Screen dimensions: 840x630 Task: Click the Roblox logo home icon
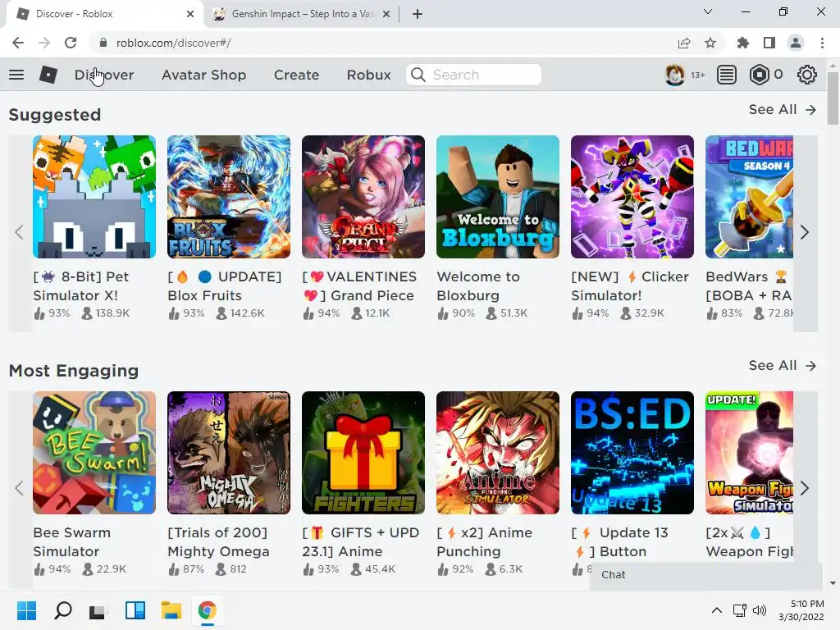48,75
